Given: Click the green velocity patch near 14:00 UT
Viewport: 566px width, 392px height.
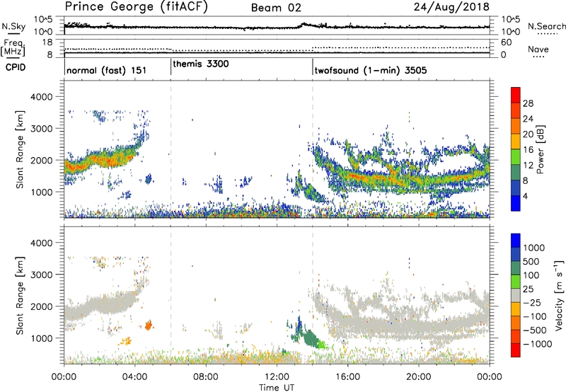Looking at the screenshot, I should pos(310,339).
